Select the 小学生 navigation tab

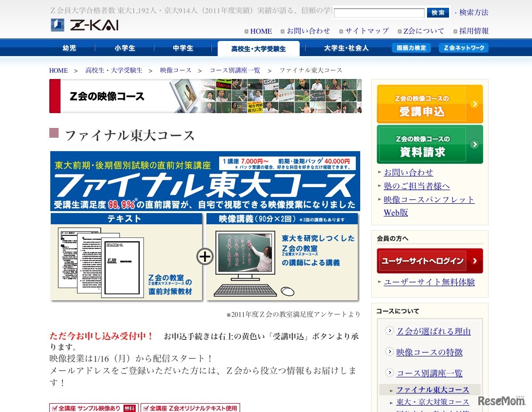pos(125,48)
